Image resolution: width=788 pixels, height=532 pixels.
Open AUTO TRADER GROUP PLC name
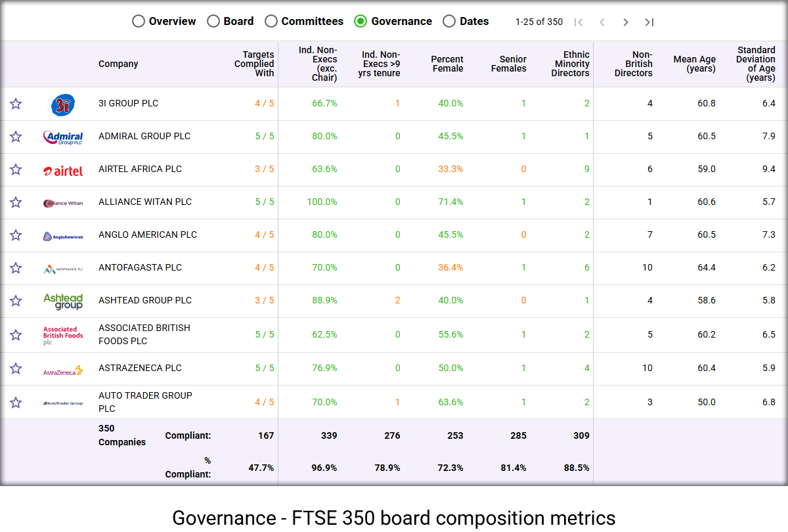[146, 402]
